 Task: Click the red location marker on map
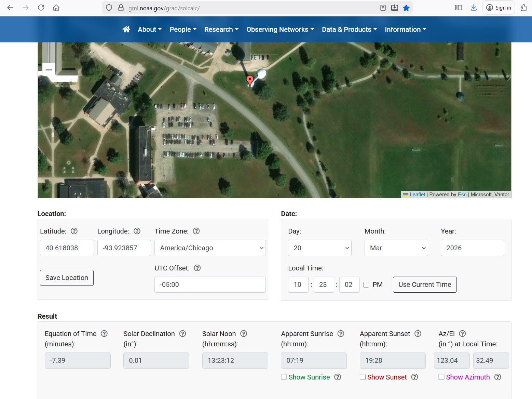click(250, 81)
